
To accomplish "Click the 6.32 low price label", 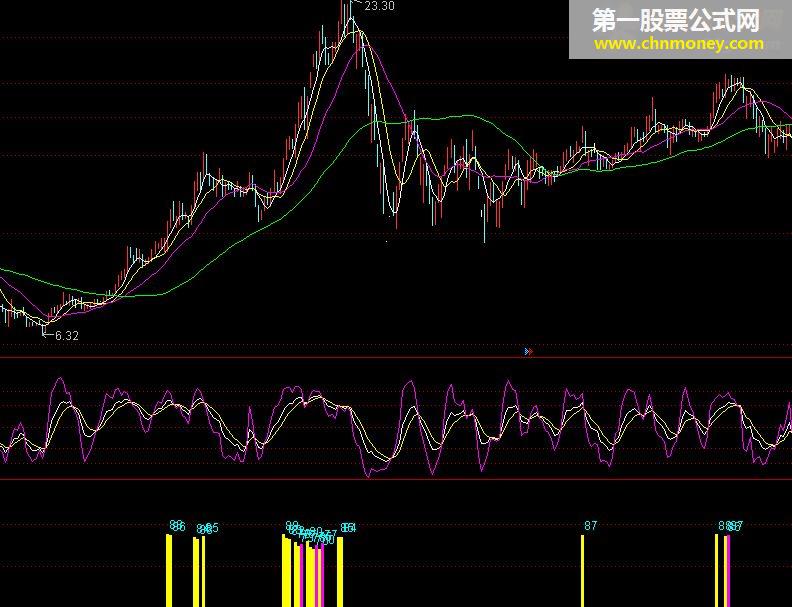I will coord(67,336).
